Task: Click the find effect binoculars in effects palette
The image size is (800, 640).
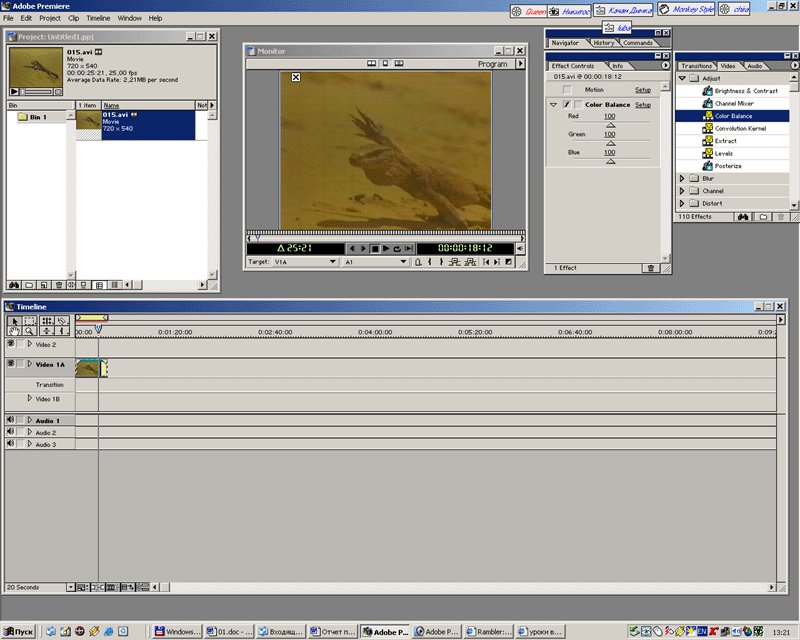Action: (x=744, y=216)
